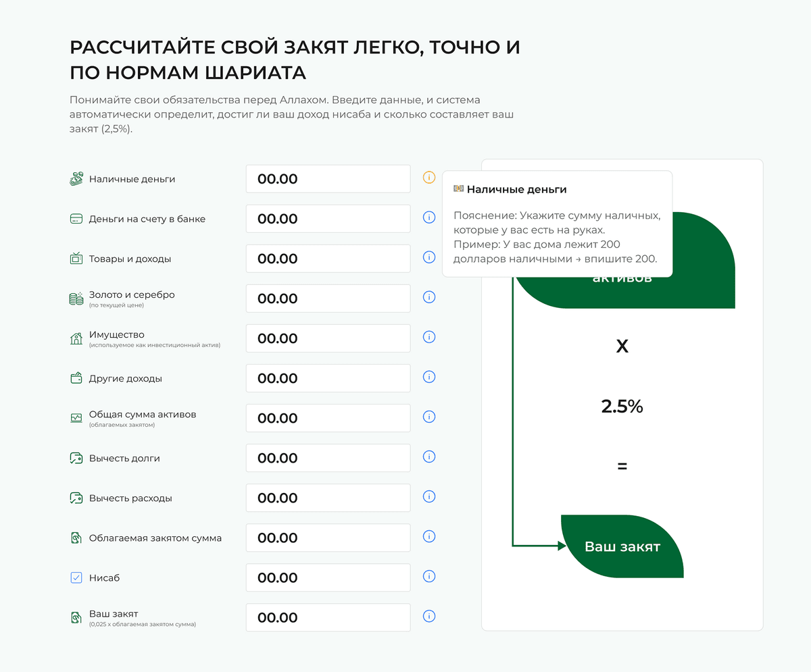
Task: Click the checkbox icon beside Нисаб
Action: (76, 577)
